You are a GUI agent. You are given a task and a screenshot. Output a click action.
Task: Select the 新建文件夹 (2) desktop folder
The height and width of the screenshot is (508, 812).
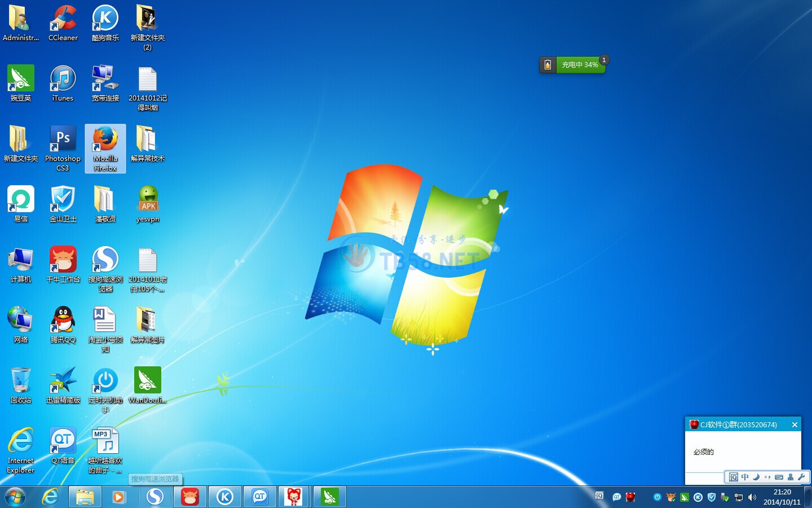pos(148,27)
